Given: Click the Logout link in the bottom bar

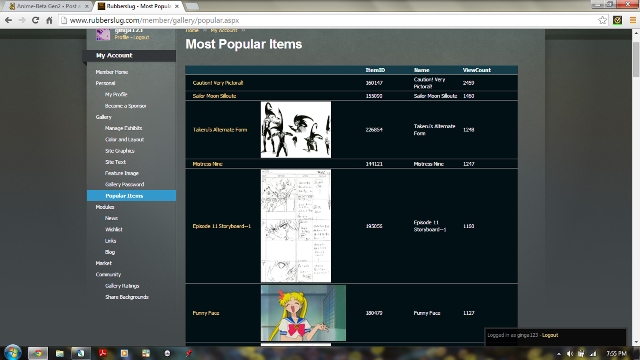Looking at the screenshot, I should pos(550,335).
